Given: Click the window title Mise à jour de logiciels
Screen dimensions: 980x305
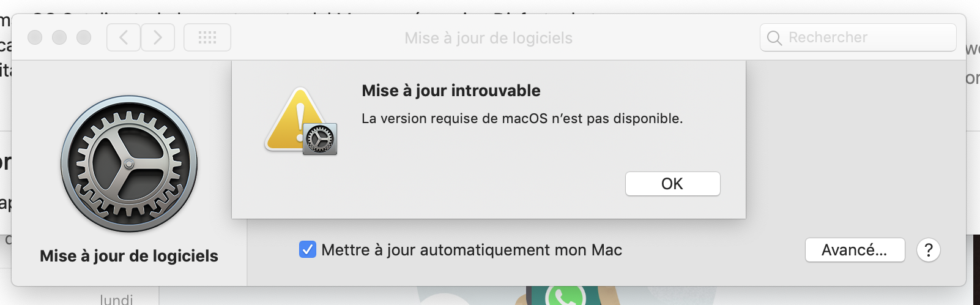Looking at the screenshot, I should [488, 38].
